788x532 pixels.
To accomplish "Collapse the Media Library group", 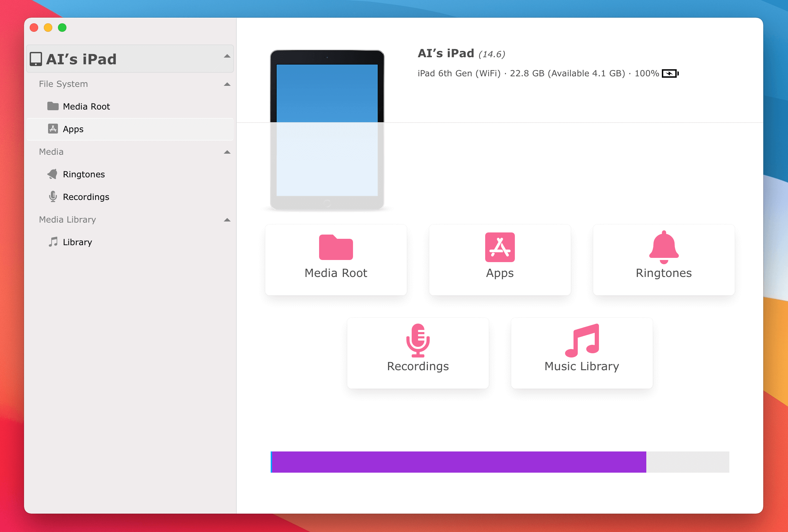I will pos(227,220).
